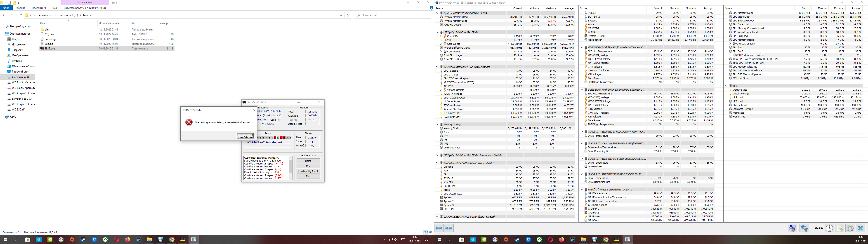Click the monitor with magnifier icon
868x244 pixels.
pyautogui.click(x=792, y=228)
